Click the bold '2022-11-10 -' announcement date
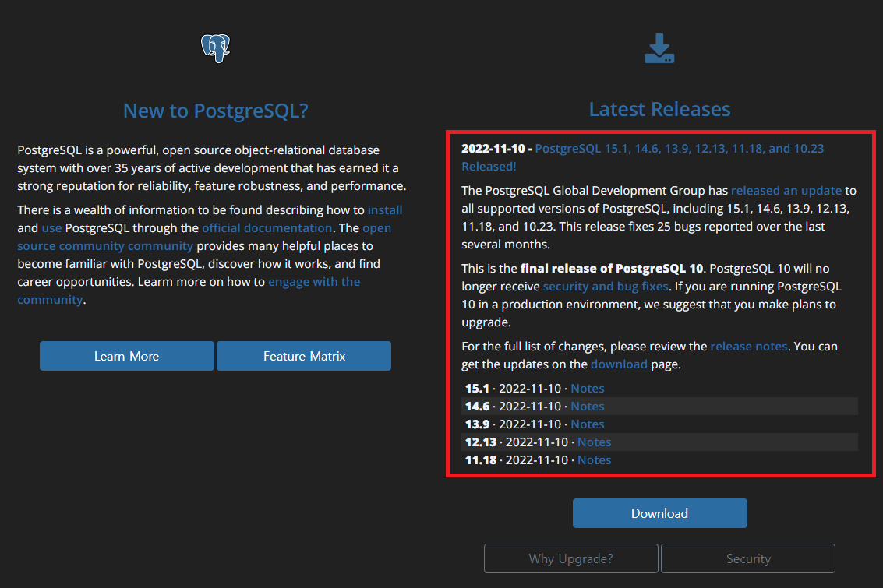This screenshot has width=883, height=588. 496,149
